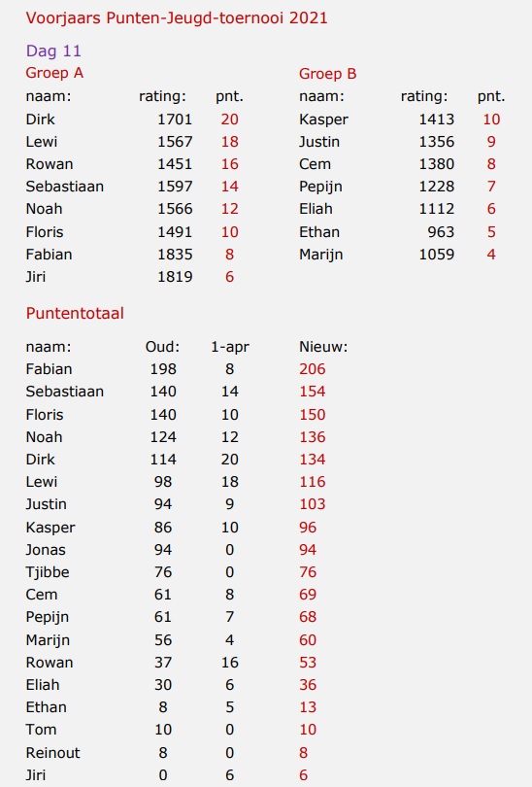This screenshot has width=532, height=787.
Task: Click Justin's new total 103
Action: 313,504
